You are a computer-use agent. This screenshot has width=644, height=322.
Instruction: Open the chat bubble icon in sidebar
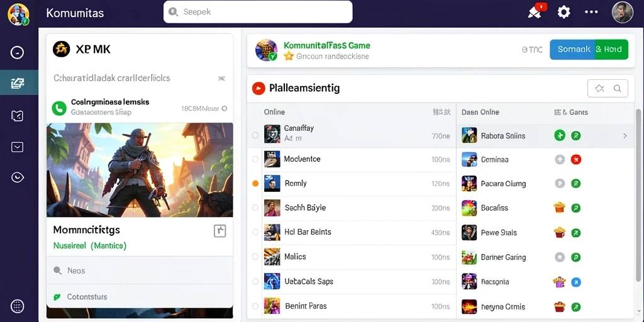[17, 177]
